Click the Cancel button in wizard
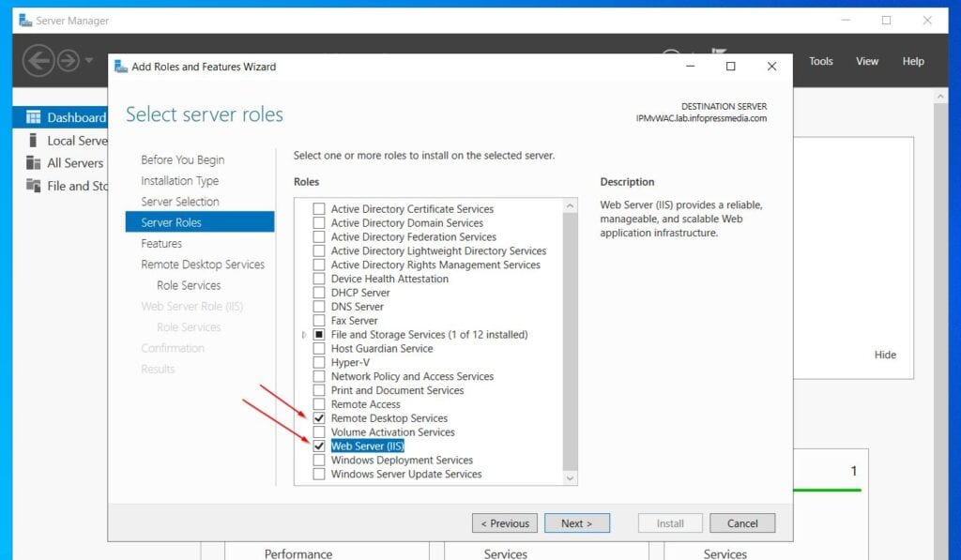Viewport: 961px width, 560px height. [742, 523]
